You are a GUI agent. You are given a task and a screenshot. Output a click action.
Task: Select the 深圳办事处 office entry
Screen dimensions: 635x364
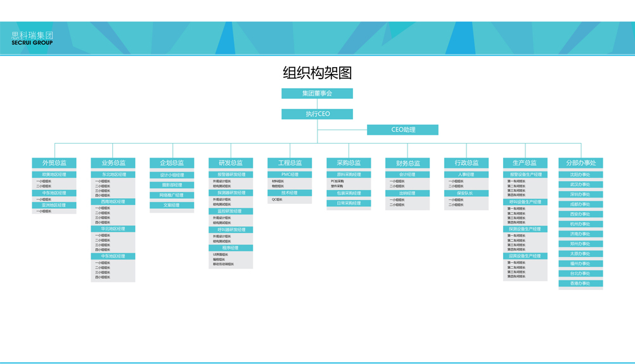(x=580, y=194)
